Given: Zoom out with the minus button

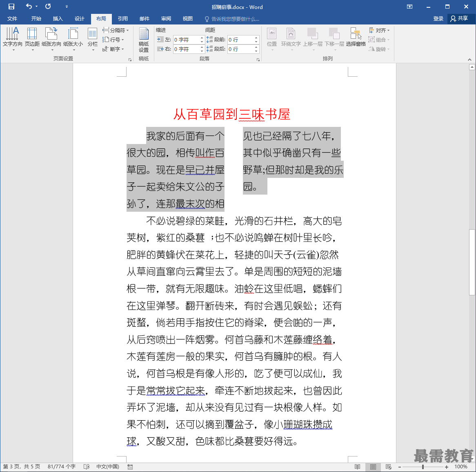Looking at the screenshot, I should (400, 467).
